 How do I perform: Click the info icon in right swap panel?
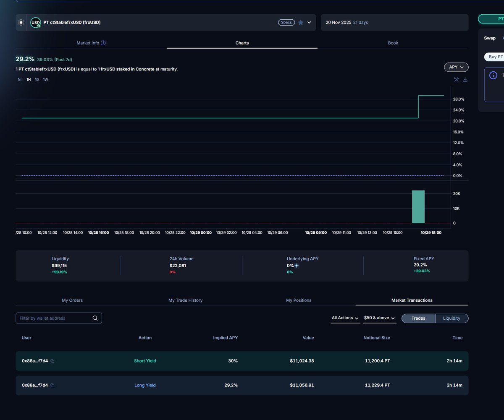[493, 76]
